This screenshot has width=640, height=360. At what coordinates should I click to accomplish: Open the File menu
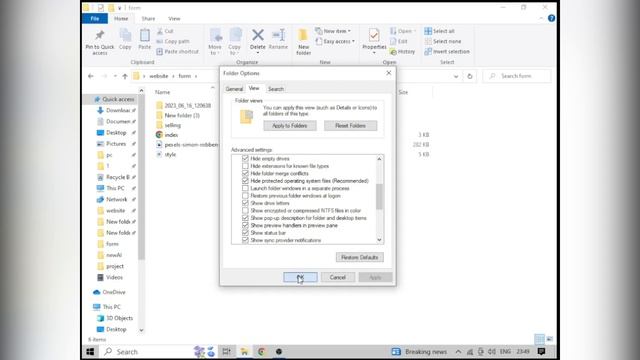pos(95,18)
